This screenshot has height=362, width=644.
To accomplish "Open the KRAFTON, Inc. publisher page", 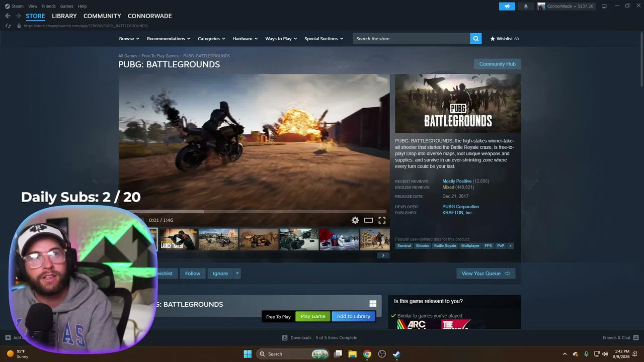I will [x=457, y=213].
